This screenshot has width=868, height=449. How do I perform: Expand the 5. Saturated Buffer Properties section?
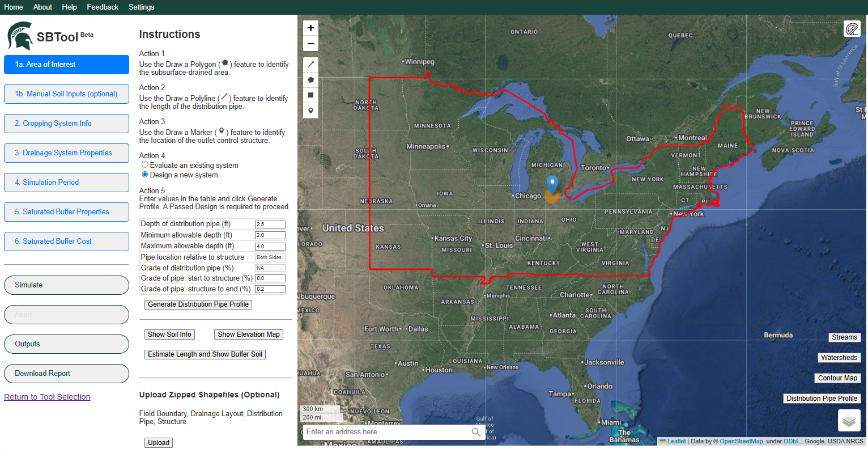66,211
